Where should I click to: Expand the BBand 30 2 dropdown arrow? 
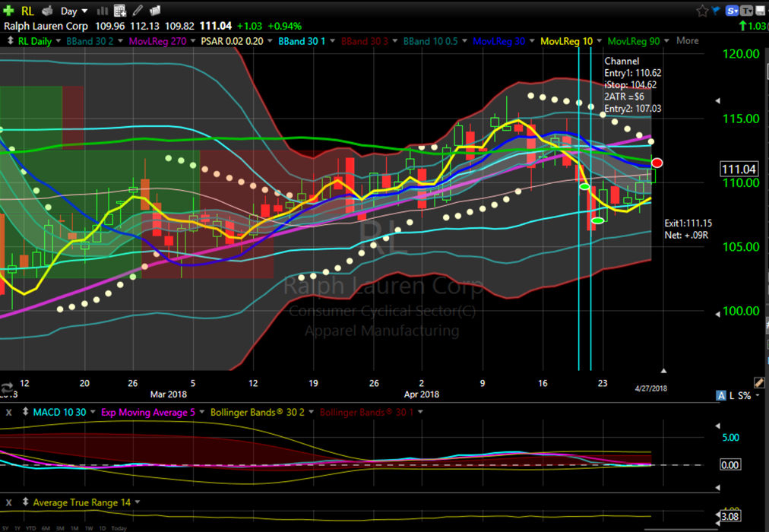point(121,41)
